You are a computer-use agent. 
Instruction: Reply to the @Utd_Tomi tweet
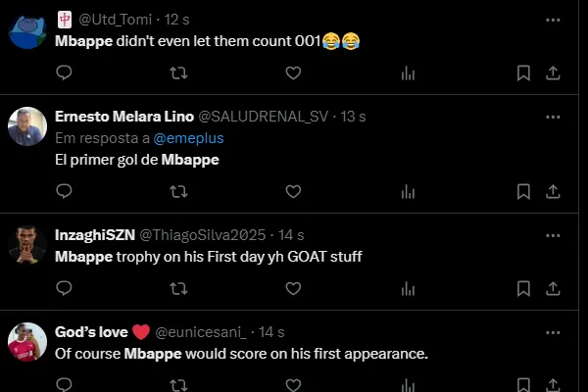[64, 73]
